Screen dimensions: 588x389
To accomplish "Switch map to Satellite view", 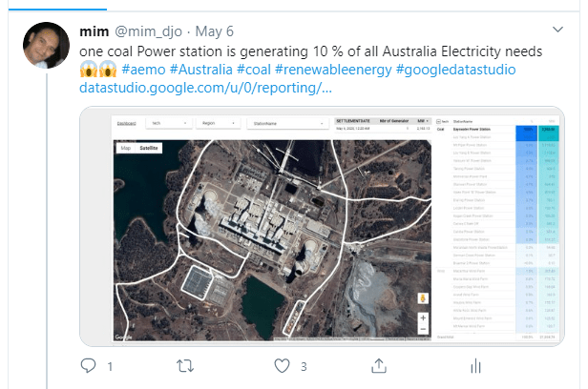I will pyautogui.click(x=150, y=149).
